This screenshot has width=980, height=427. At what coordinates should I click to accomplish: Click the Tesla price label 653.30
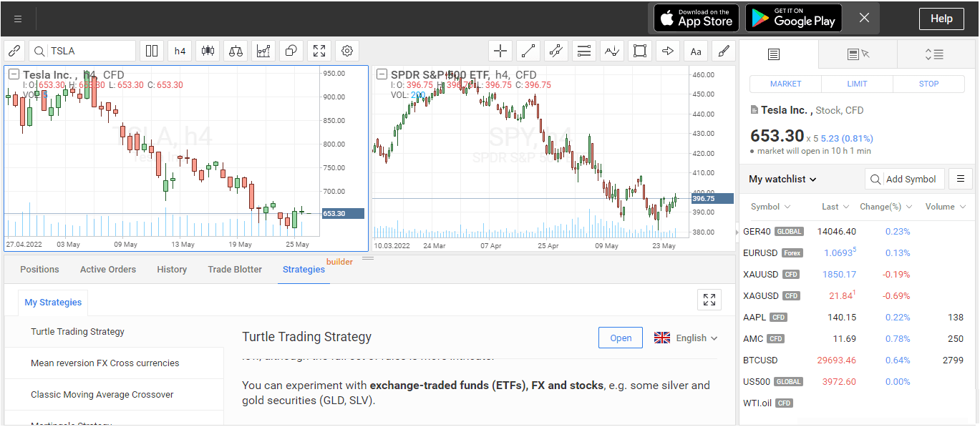coord(343,213)
